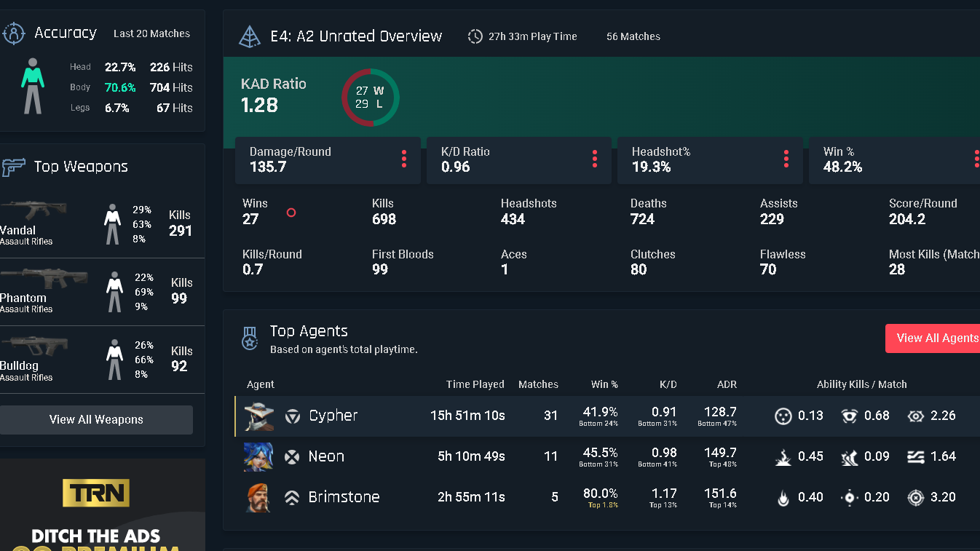Click Neon's 1.64 ability icon
980x551 pixels.
click(x=916, y=457)
